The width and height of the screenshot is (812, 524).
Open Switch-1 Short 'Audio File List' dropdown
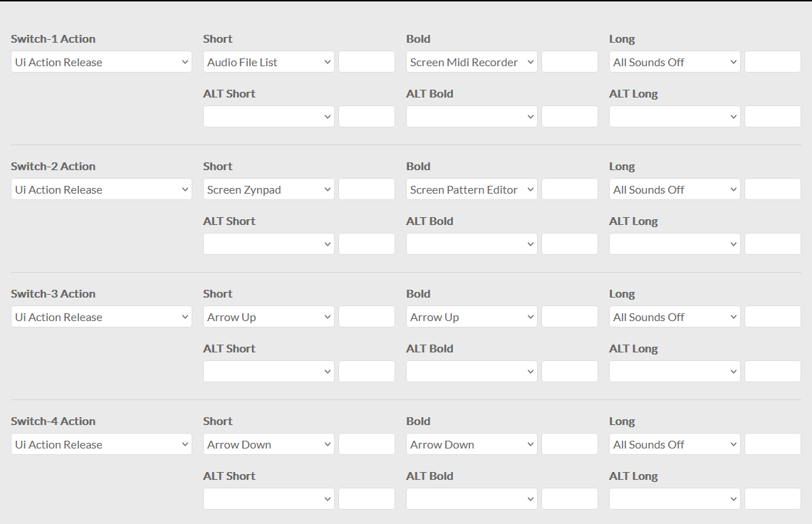pos(269,62)
